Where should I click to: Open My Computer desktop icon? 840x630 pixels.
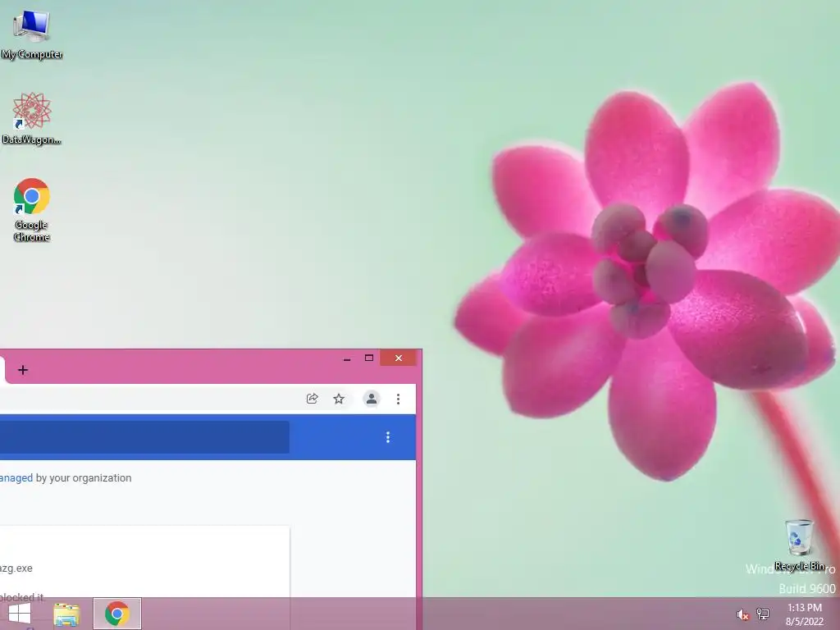32,34
